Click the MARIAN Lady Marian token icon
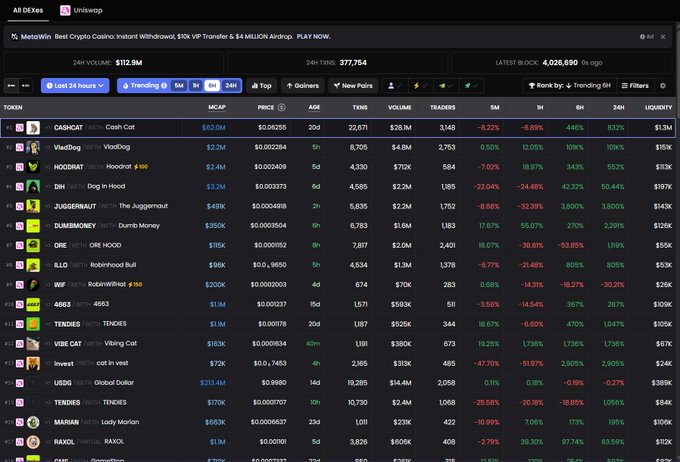 [x=33, y=422]
